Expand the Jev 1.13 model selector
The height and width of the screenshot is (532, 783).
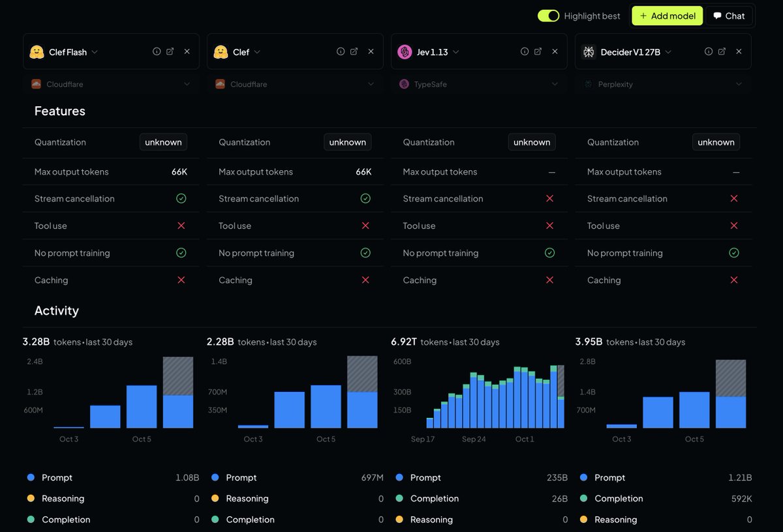456,52
